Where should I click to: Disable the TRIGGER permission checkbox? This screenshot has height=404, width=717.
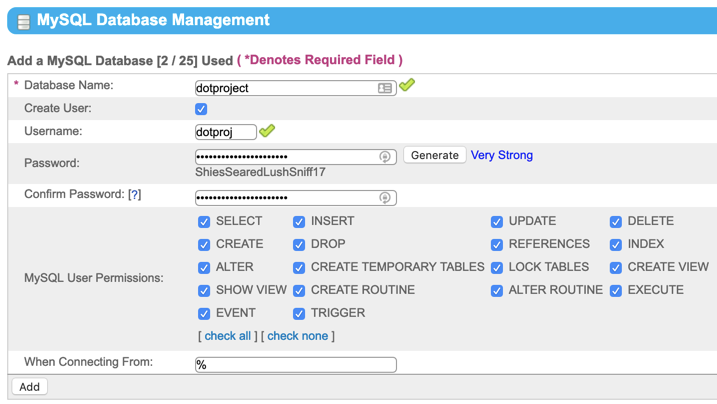pyautogui.click(x=299, y=314)
